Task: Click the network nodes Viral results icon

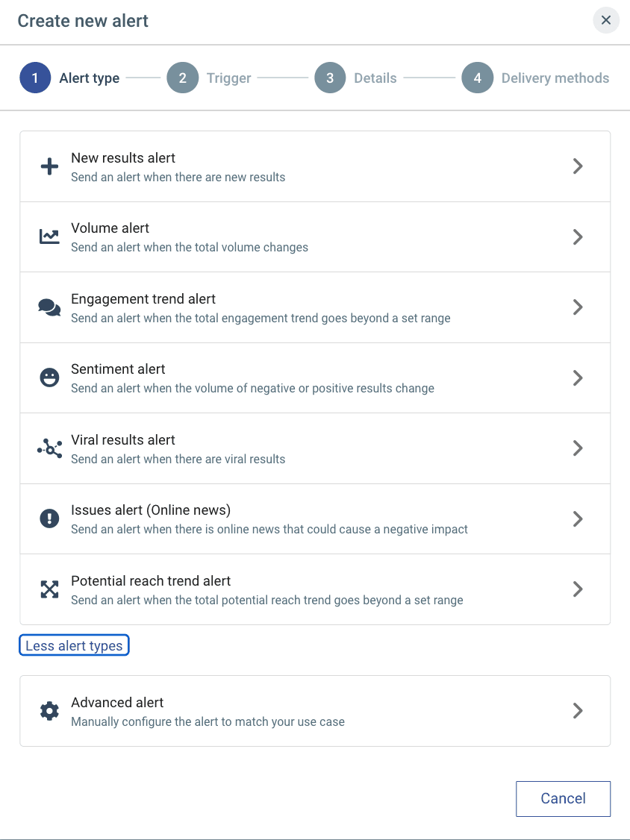Action: click(49, 448)
